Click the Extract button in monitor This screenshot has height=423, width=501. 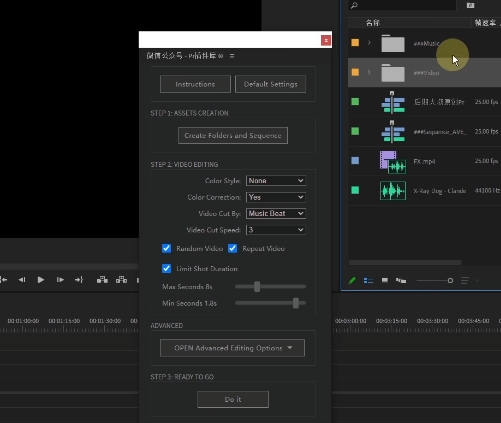[121, 280]
